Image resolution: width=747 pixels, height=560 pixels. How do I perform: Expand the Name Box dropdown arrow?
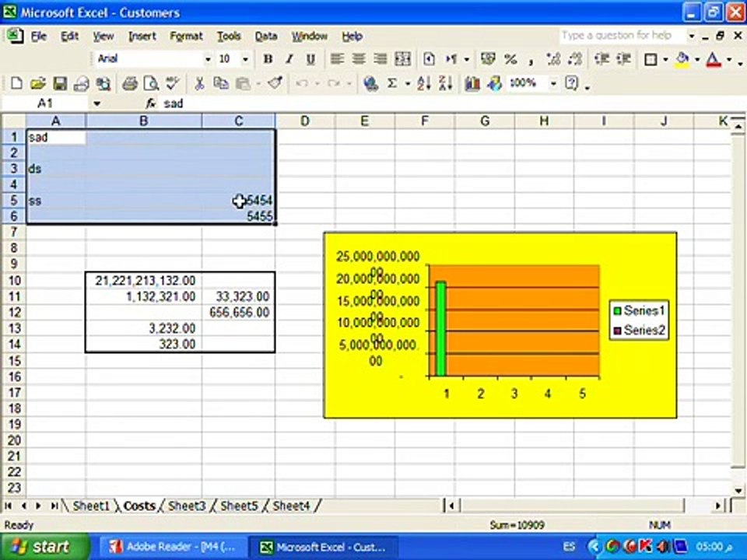tap(96, 103)
